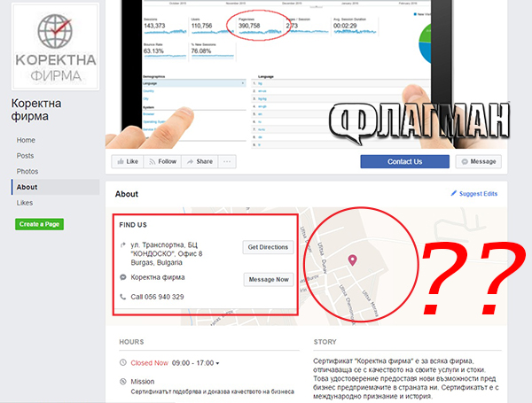Click the Get Directions button

click(268, 247)
